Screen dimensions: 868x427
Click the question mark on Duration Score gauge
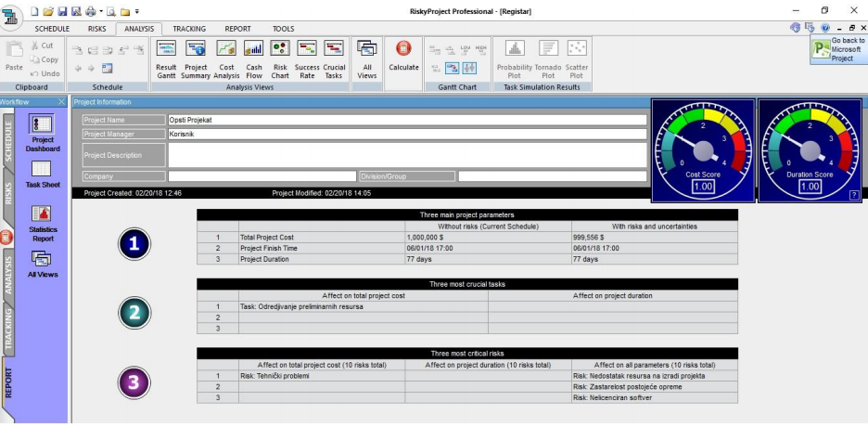coord(855,195)
